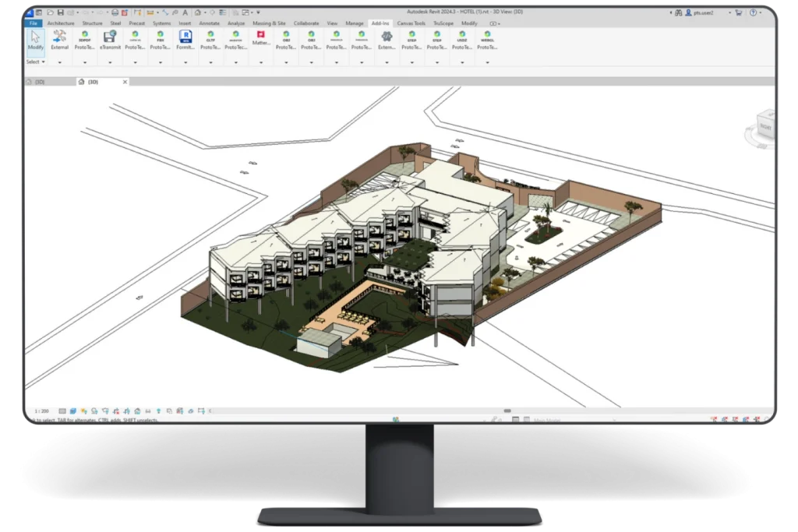This screenshot has height=532, width=798.
Task: Open the Default 3D View from Quick Access toolbar
Action: pos(197,12)
